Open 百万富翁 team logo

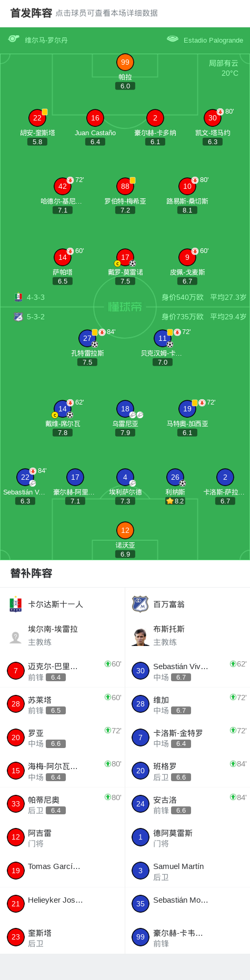click(x=141, y=604)
